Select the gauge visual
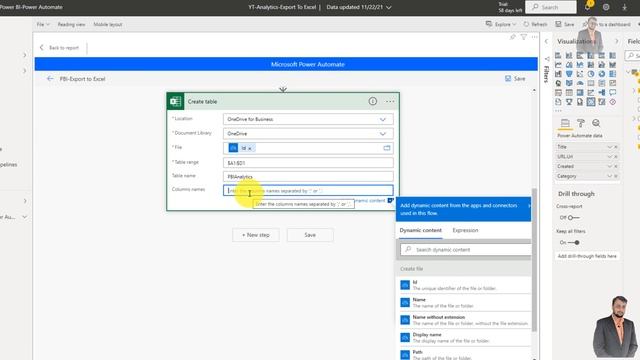The image size is (640, 360). 580,83
